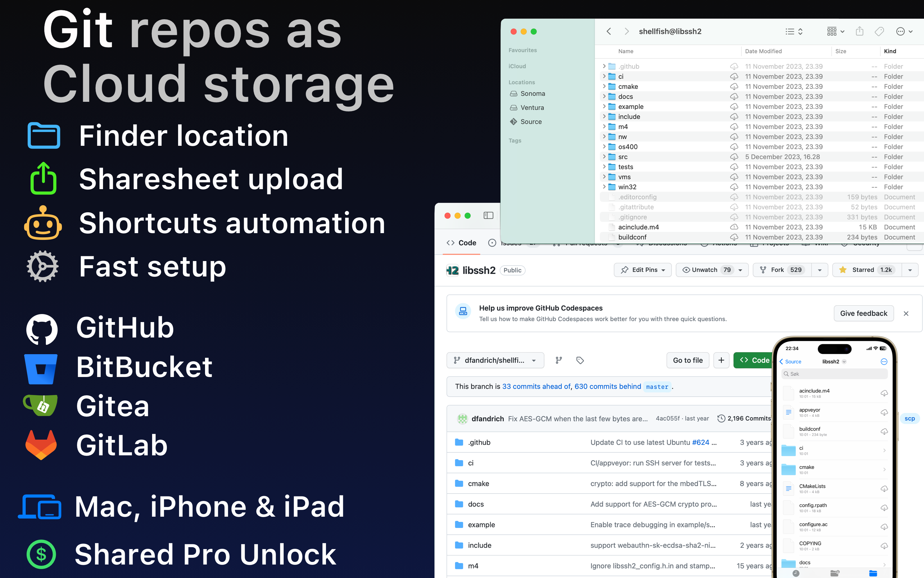Sort Finder by Kind column
The width and height of the screenshot is (924, 578).
(x=890, y=51)
